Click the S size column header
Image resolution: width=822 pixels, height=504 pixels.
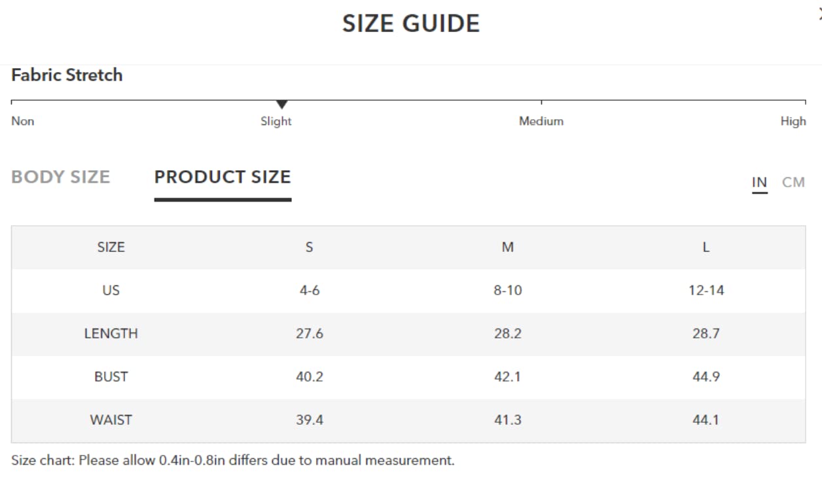(x=310, y=247)
